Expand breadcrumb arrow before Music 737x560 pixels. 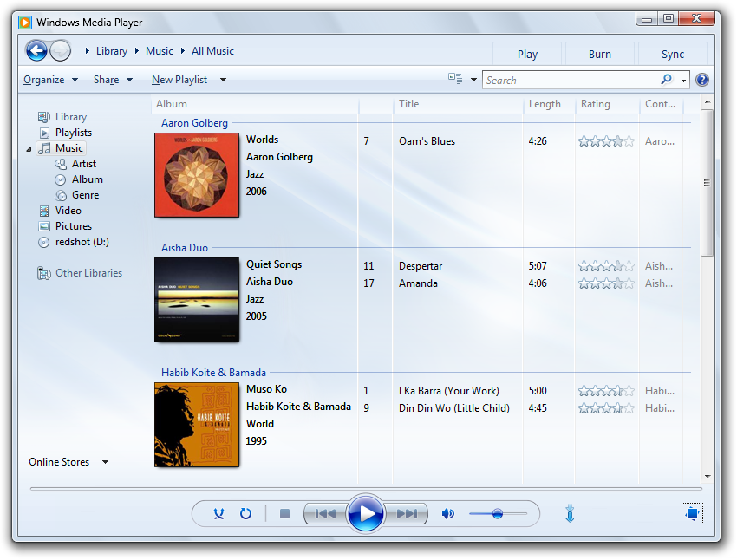click(x=137, y=51)
